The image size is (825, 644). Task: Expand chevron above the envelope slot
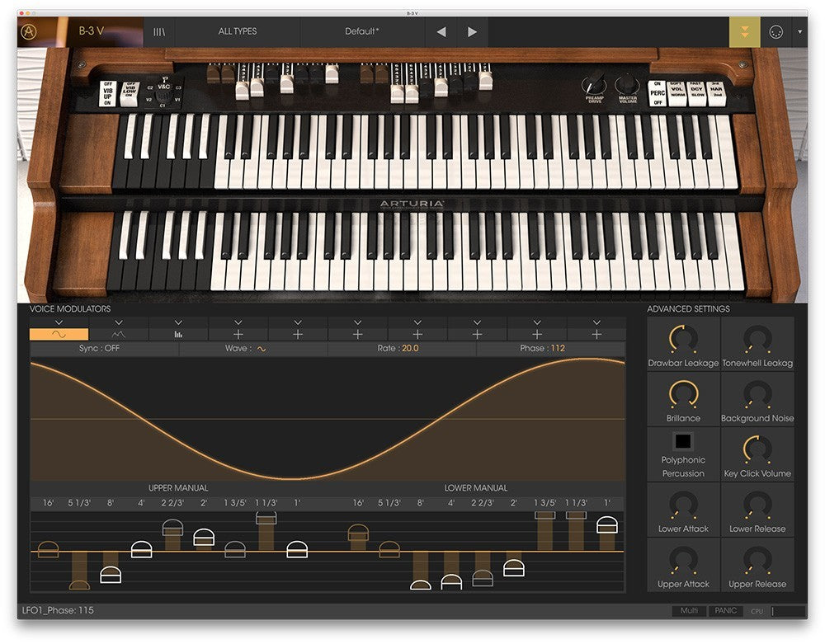(x=118, y=322)
